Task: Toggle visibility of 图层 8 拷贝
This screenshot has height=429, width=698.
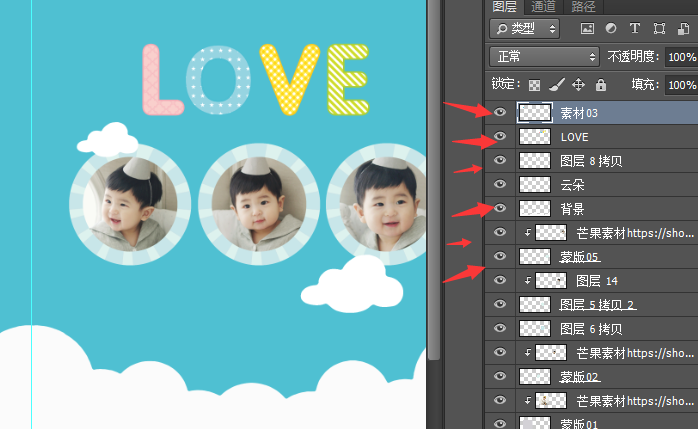Action: (x=500, y=160)
